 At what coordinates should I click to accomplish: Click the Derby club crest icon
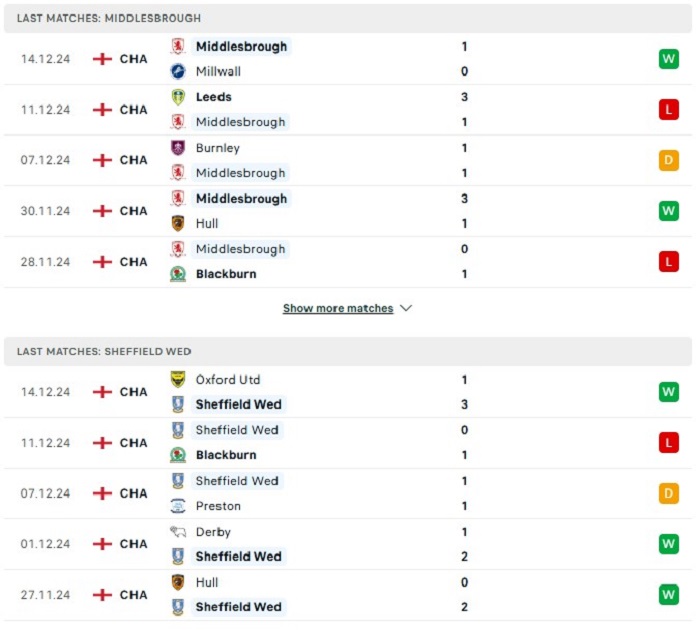tap(178, 532)
